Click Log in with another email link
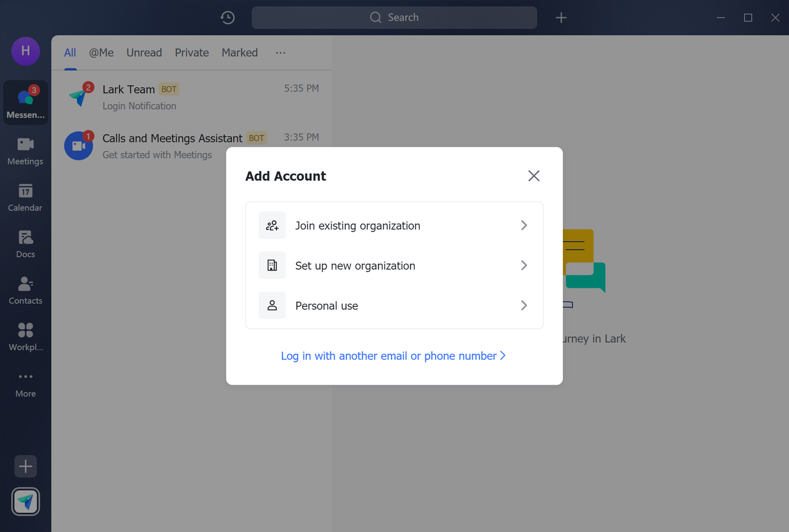Viewport: 789px width, 532px height. (x=393, y=356)
